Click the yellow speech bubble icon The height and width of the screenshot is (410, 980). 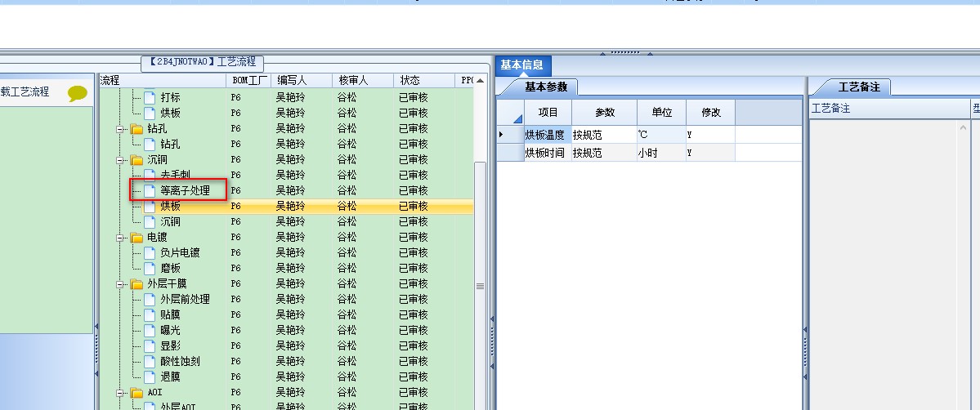pos(78,94)
